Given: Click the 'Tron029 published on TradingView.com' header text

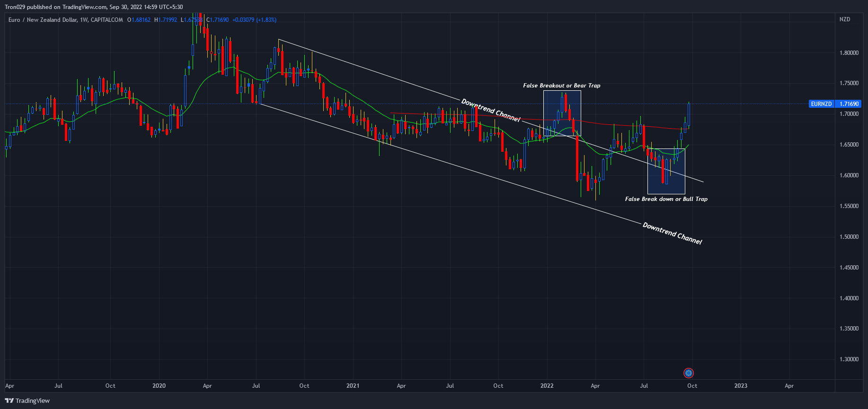Looking at the screenshot, I should pyautogui.click(x=56, y=7).
